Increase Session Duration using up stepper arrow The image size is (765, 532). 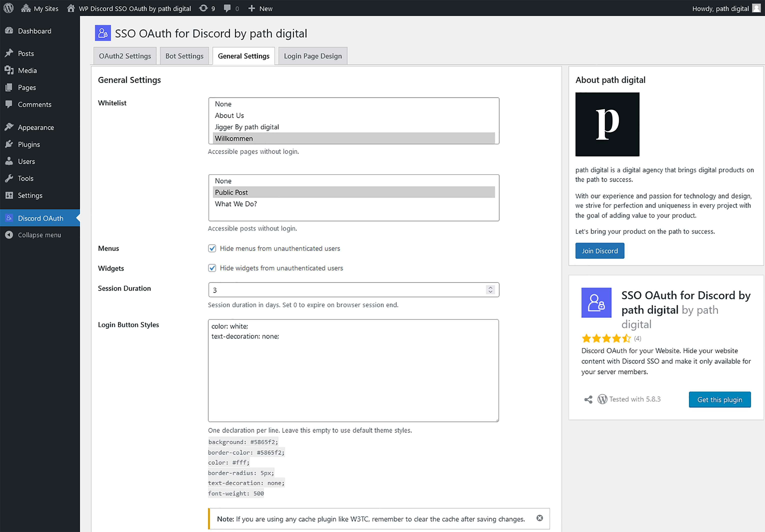490,288
